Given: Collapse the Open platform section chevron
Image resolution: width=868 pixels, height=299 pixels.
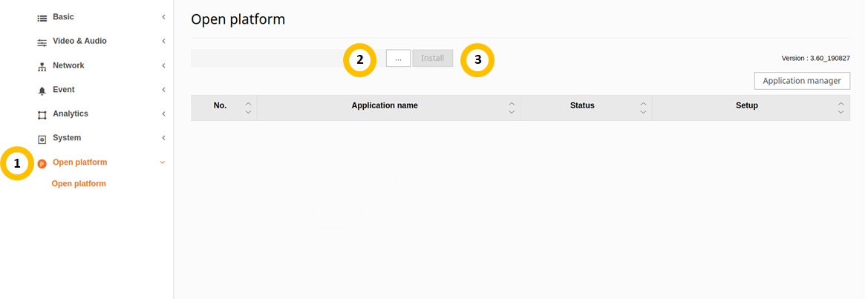Looking at the screenshot, I should pyautogui.click(x=163, y=162).
